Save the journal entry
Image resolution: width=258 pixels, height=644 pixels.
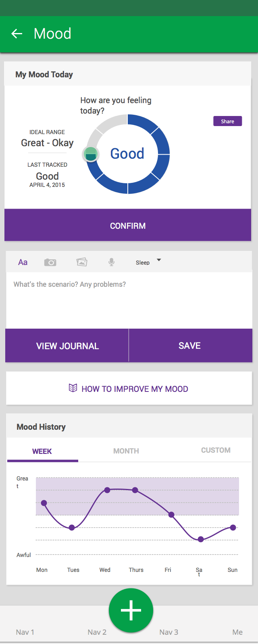pos(190,346)
